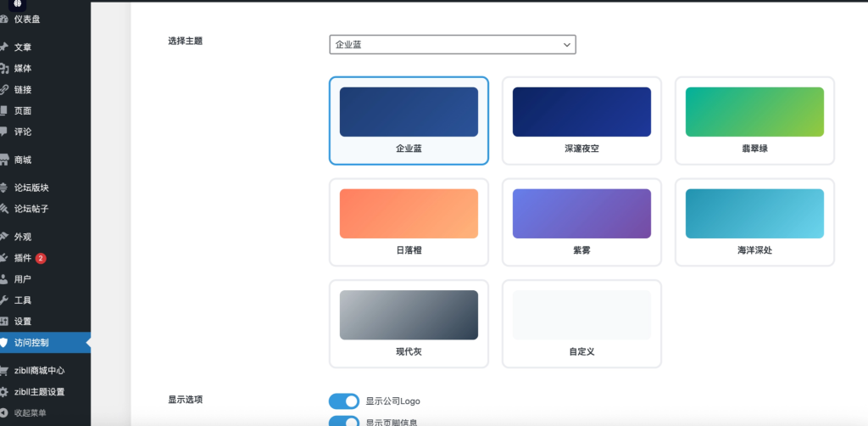Open the 选择主题 dropdown showing 企业蓝
Image resolution: width=868 pixels, height=426 pixels.
coord(453,44)
